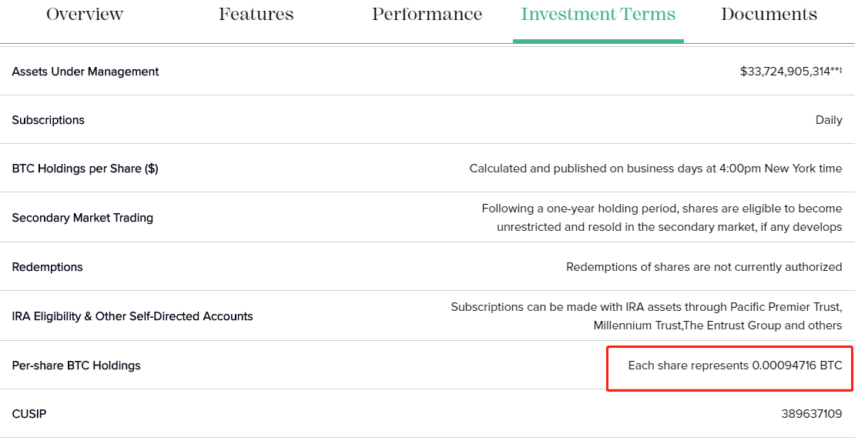The image size is (868, 444).
Task: Open the Documents tab
Action: 769,15
